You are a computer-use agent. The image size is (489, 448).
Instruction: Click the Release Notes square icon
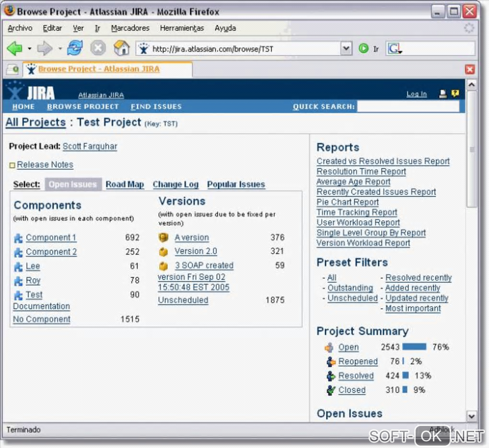12,165
